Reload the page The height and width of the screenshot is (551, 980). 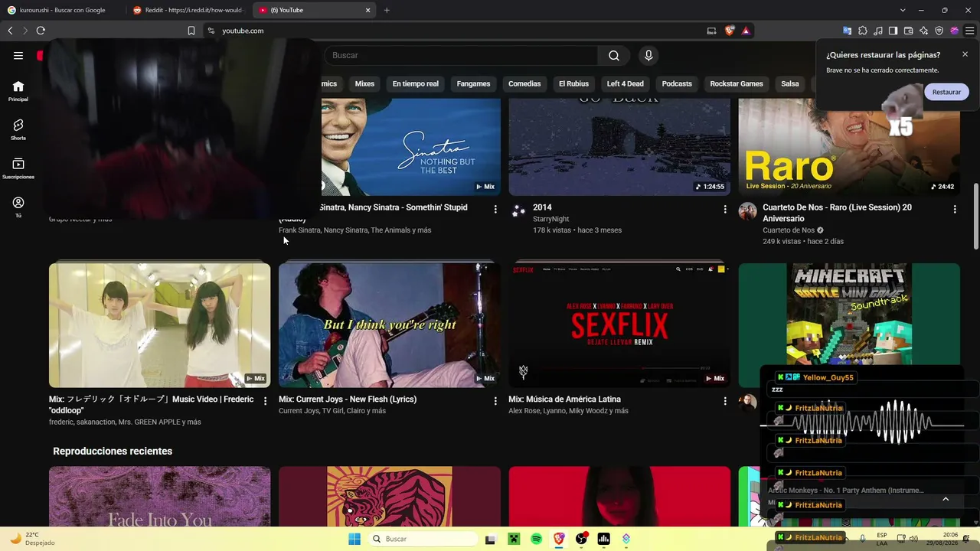point(41,31)
